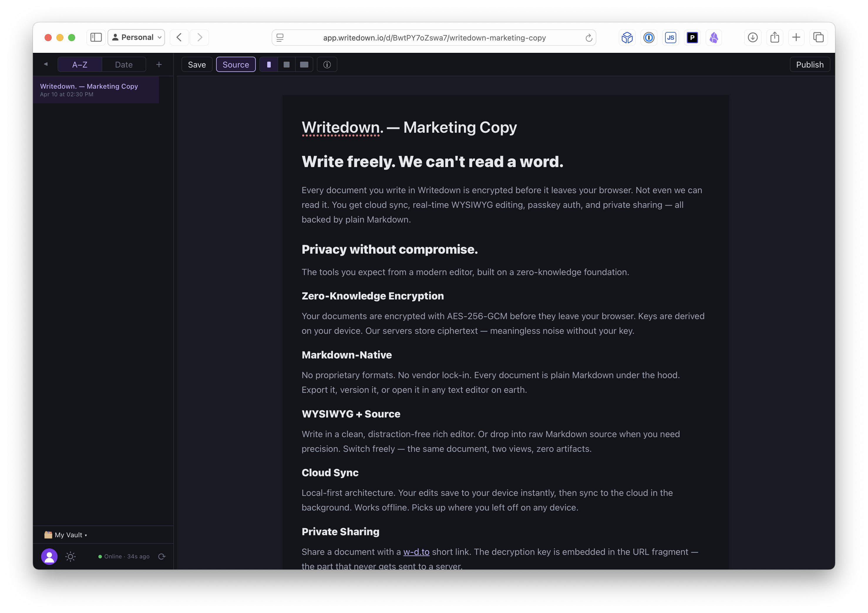Select the widest editor width segment
The image size is (868, 613).
pos(304,64)
